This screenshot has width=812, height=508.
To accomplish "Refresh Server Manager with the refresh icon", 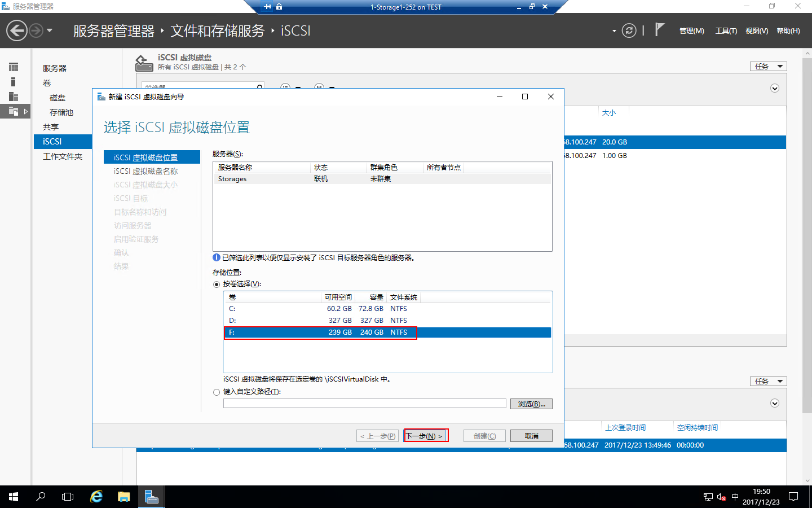I will point(629,30).
